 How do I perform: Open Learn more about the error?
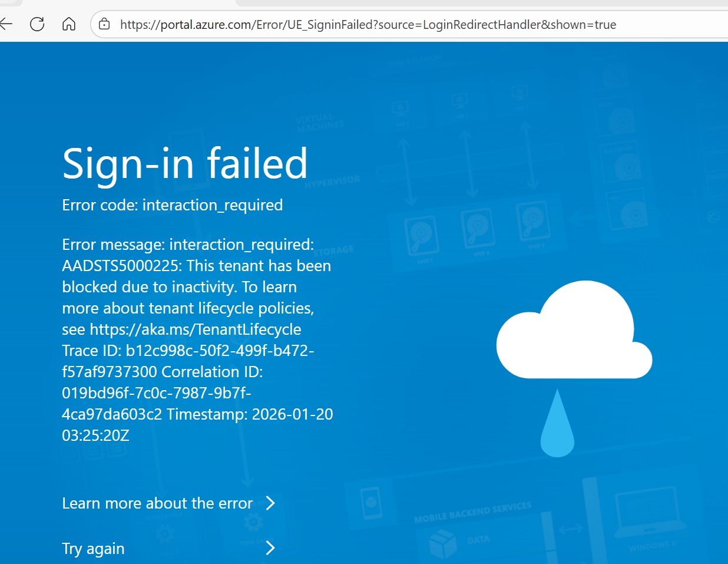click(x=157, y=503)
